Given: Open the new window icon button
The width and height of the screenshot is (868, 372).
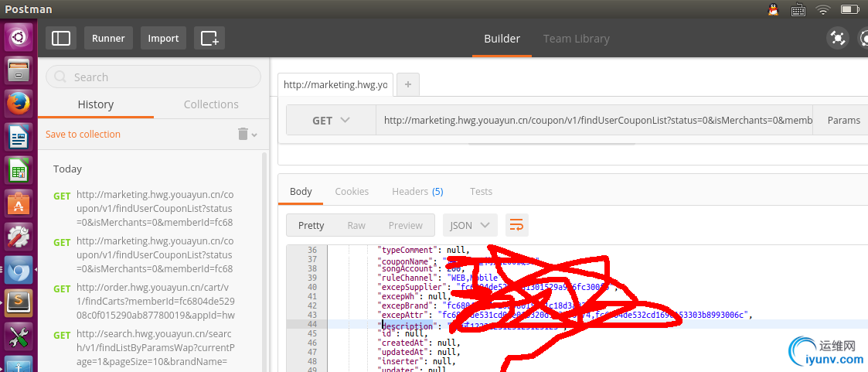Looking at the screenshot, I should (x=209, y=38).
